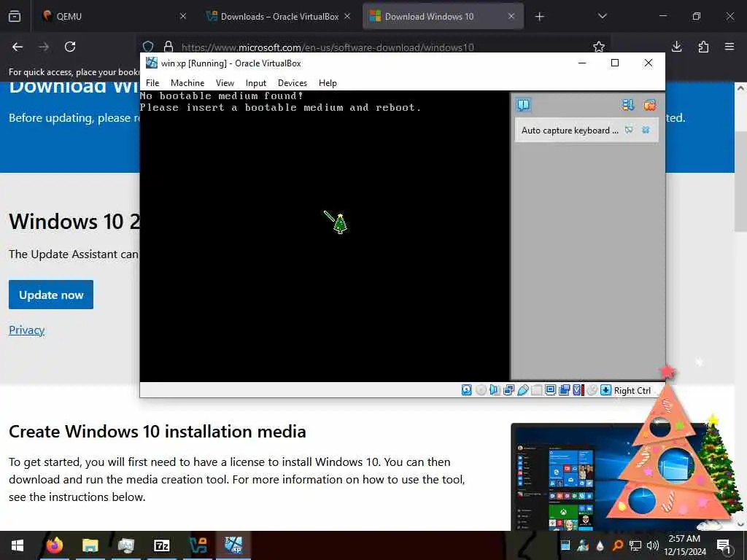
Task: Open VirtualBox Manager from the taskbar
Action: pos(198,545)
